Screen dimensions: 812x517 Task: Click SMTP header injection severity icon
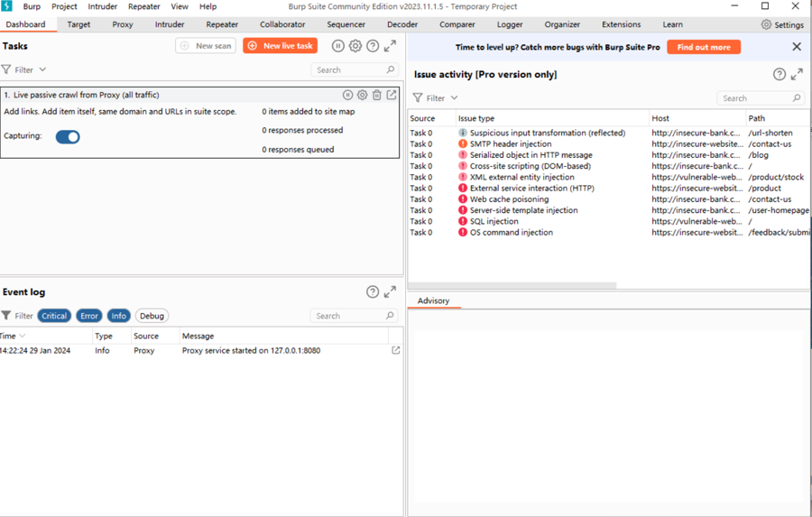pyautogui.click(x=463, y=144)
